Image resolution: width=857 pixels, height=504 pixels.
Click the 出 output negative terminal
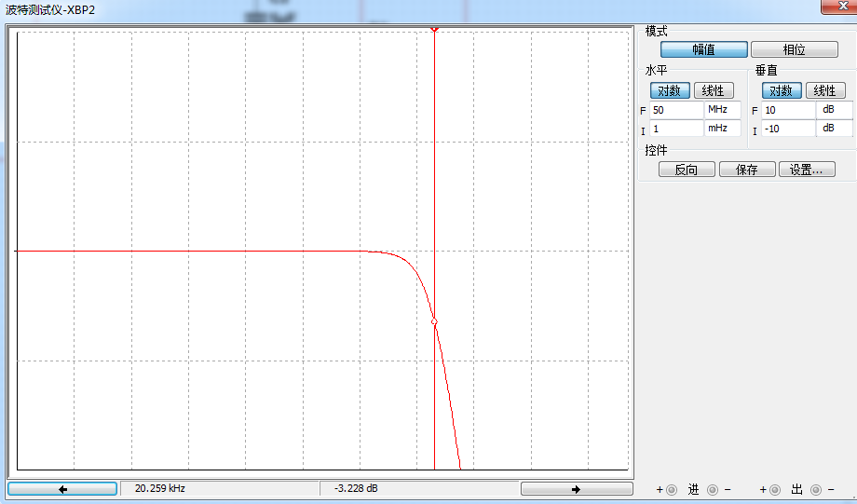click(x=816, y=490)
